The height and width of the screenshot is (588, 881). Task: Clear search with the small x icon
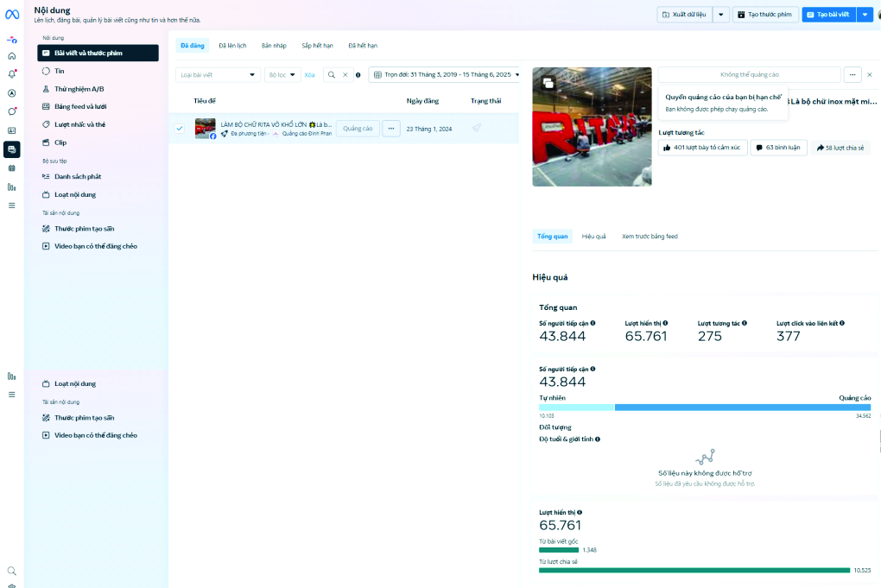[345, 75]
